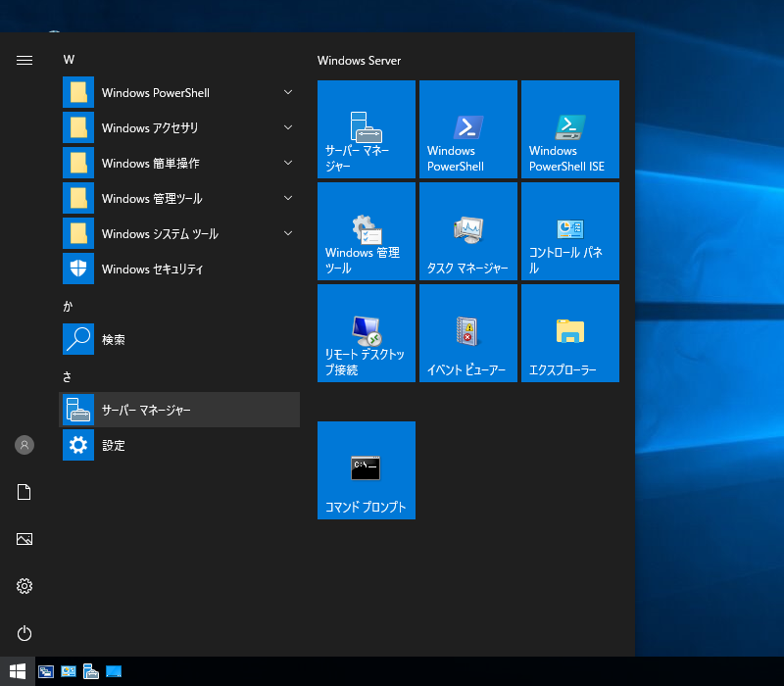The height and width of the screenshot is (686, 784).
Task: Expand the Windows 管理ツール folder chevron
Action: click(x=288, y=198)
